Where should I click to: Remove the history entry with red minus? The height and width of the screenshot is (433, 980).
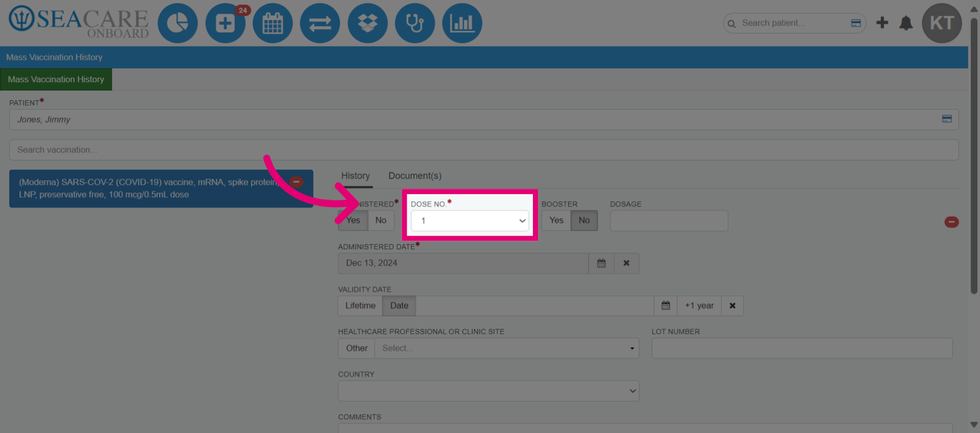coord(951,222)
